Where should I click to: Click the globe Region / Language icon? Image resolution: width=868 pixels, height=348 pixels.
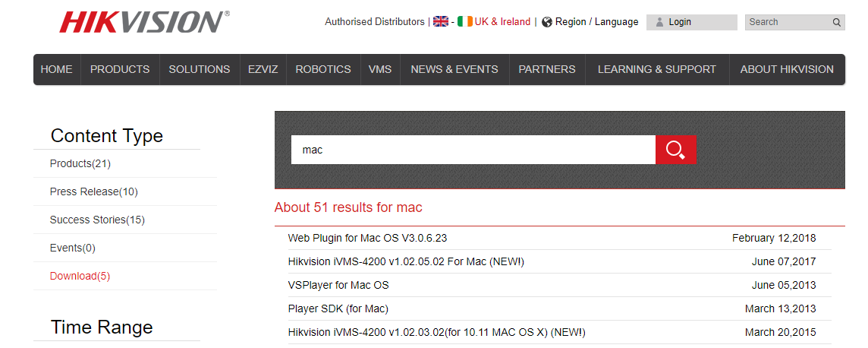(x=546, y=22)
